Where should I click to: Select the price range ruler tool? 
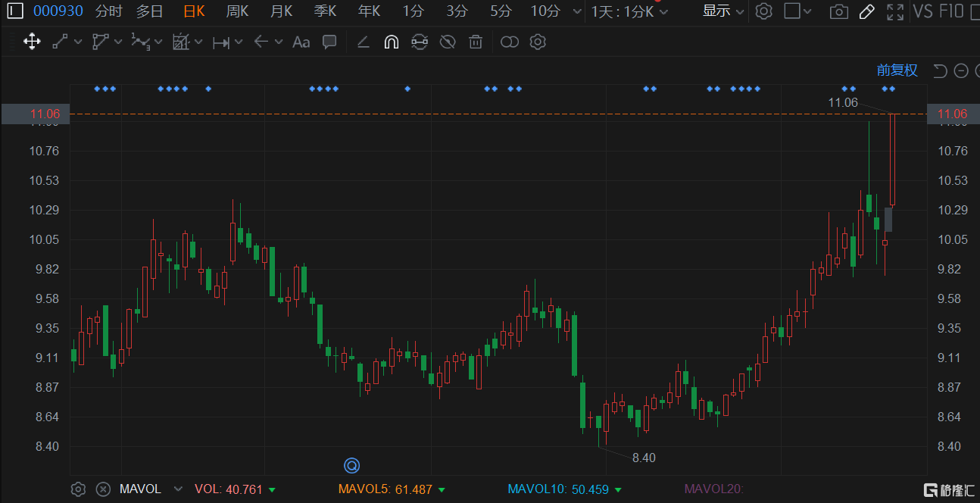(x=220, y=42)
